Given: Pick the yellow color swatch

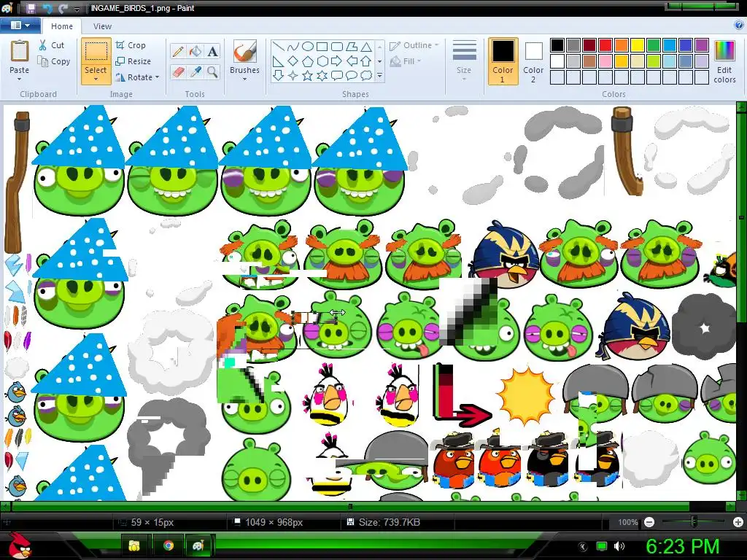Looking at the screenshot, I should (638, 45).
